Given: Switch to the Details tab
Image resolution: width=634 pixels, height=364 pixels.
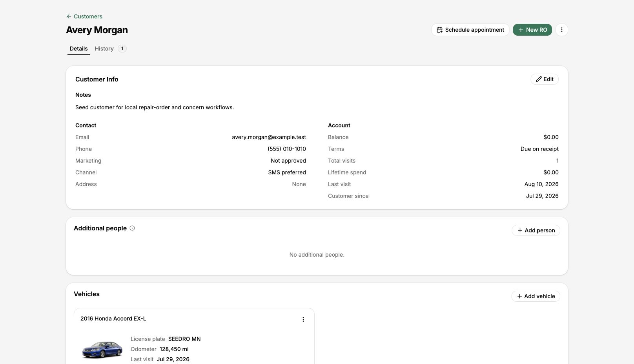Looking at the screenshot, I should (x=78, y=49).
